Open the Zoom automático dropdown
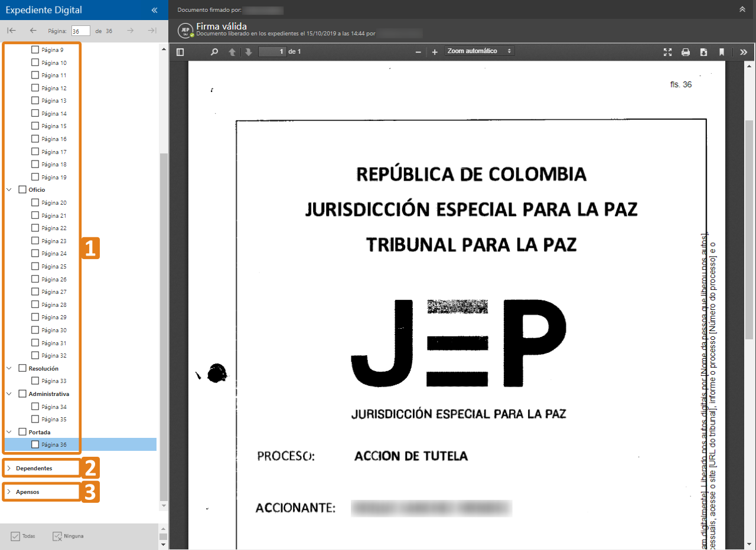Screen dimensions: 756x550 click(479, 51)
